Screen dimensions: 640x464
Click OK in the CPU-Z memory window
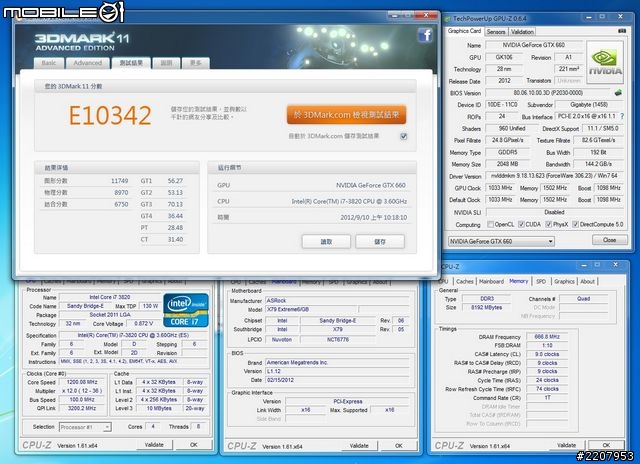pyautogui.click(x=606, y=445)
